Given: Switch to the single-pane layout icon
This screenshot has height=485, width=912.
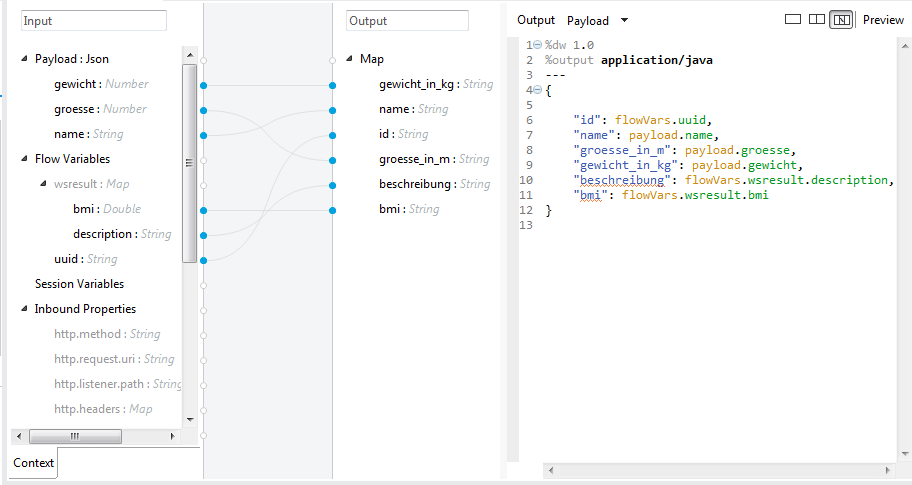Looking at the screenshot, I should [x=793, y=20].
